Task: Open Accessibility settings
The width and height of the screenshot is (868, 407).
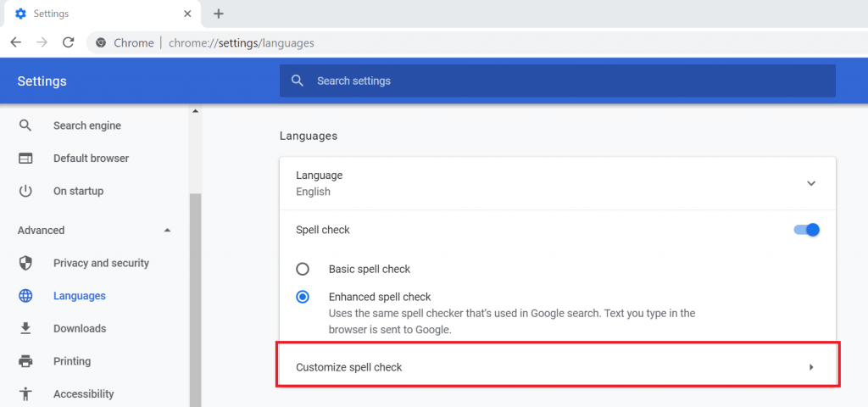Action: pyautogui.click(x=84, y=394)
